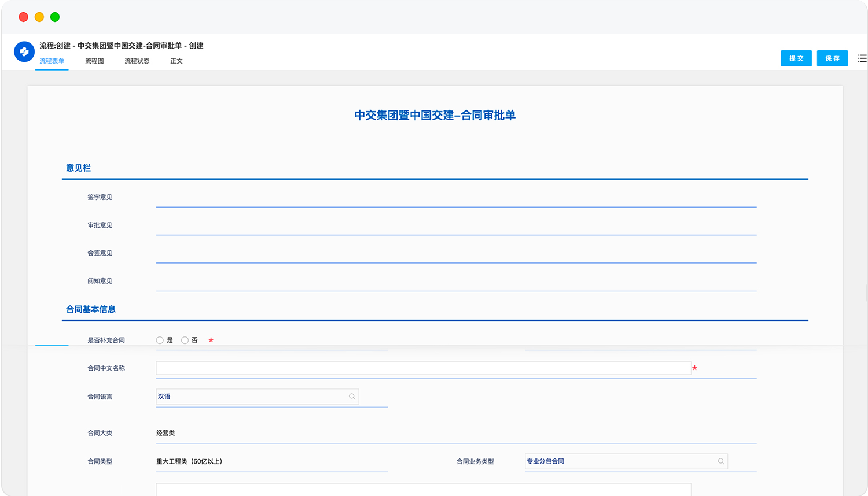Open the 合同语言 lookup field showing 汉语

pyautogui.click(x=258, y=397)
